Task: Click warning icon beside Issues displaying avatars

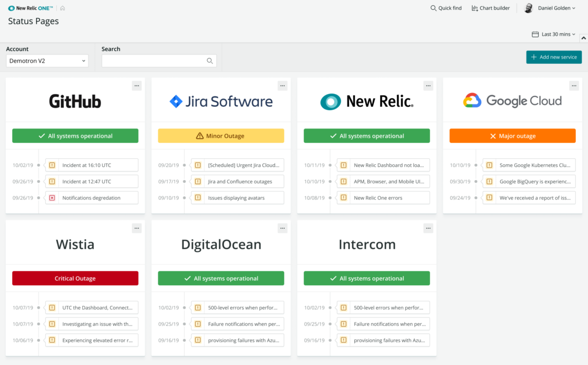Action: tap(198, 198)
